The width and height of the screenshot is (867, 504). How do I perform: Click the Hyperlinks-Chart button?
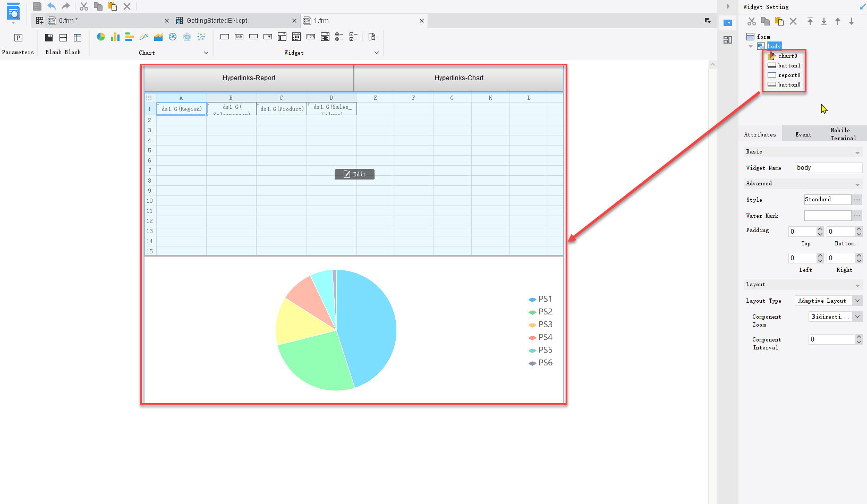coord(459,78)
